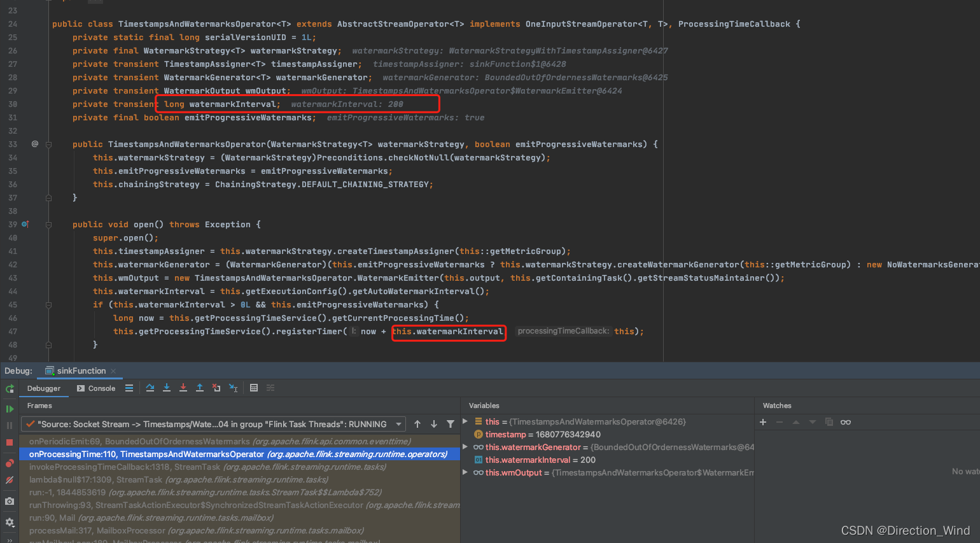Remove selected watch with minus icon
Viewport: 980px width, 543px height.
pyautogui.click(x=780, y=422)
